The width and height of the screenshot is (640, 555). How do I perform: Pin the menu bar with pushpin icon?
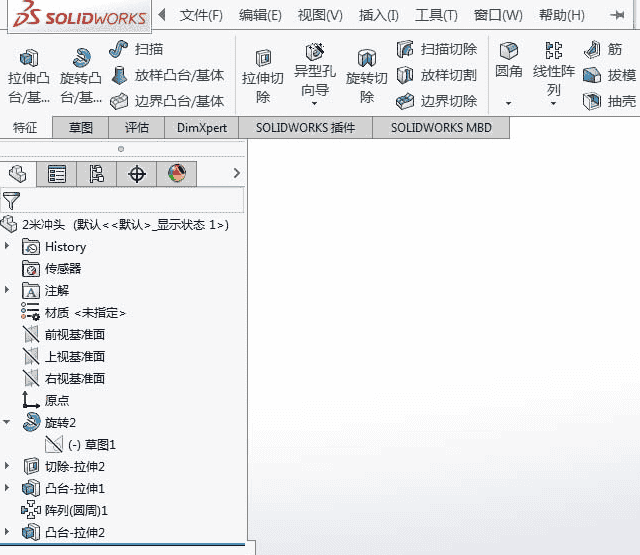coord(617,15)
